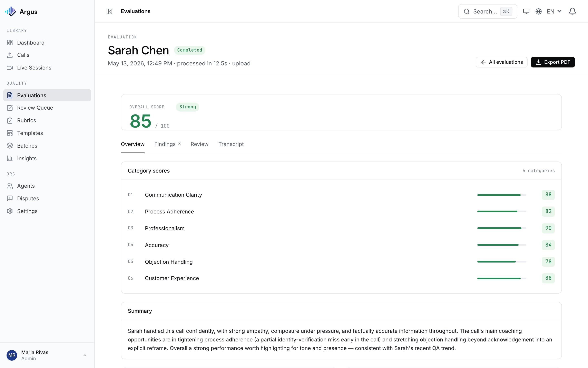The image size is (588, 368).
Task: Switch to the Overview tab
Action: (133, 144)
